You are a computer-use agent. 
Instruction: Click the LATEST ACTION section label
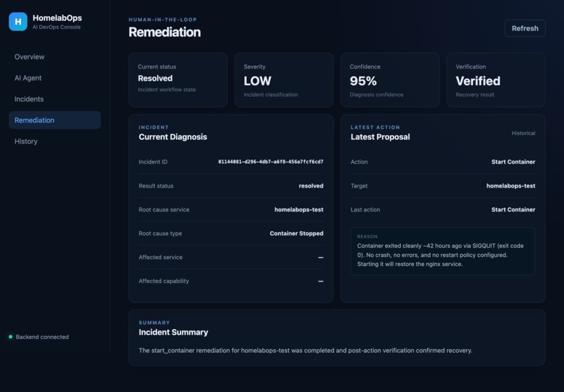click(375, 127)
